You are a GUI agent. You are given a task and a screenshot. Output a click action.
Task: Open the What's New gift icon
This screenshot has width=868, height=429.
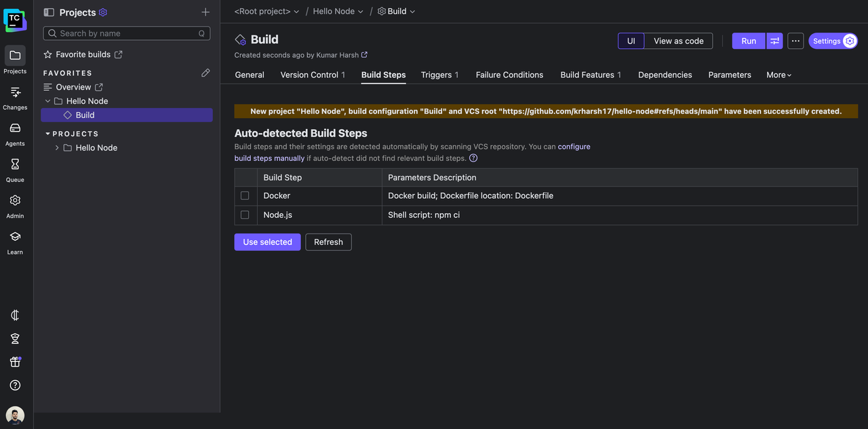pyautogui.click(x=15, y=362)
